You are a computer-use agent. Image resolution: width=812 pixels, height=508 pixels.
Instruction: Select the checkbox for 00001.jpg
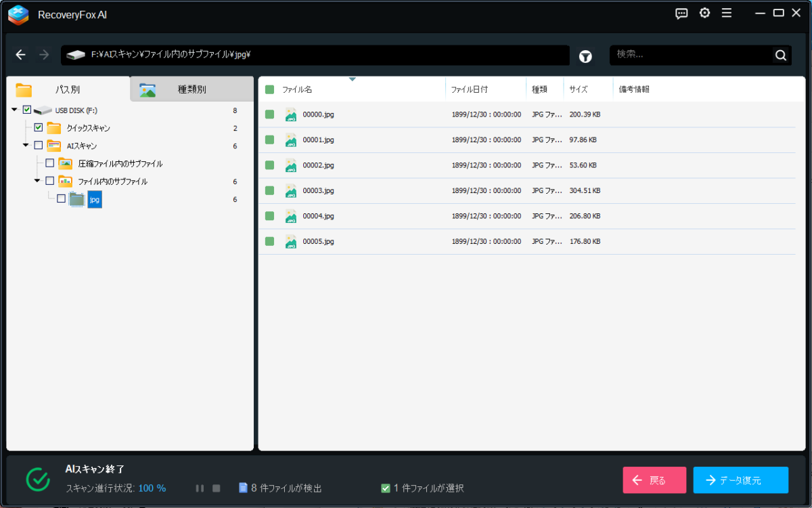[269, 140]
